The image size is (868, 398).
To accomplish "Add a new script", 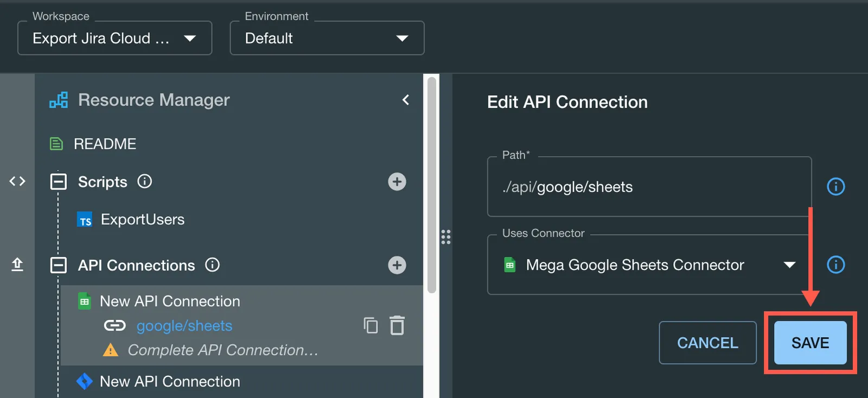I will [x=397, y=181].
